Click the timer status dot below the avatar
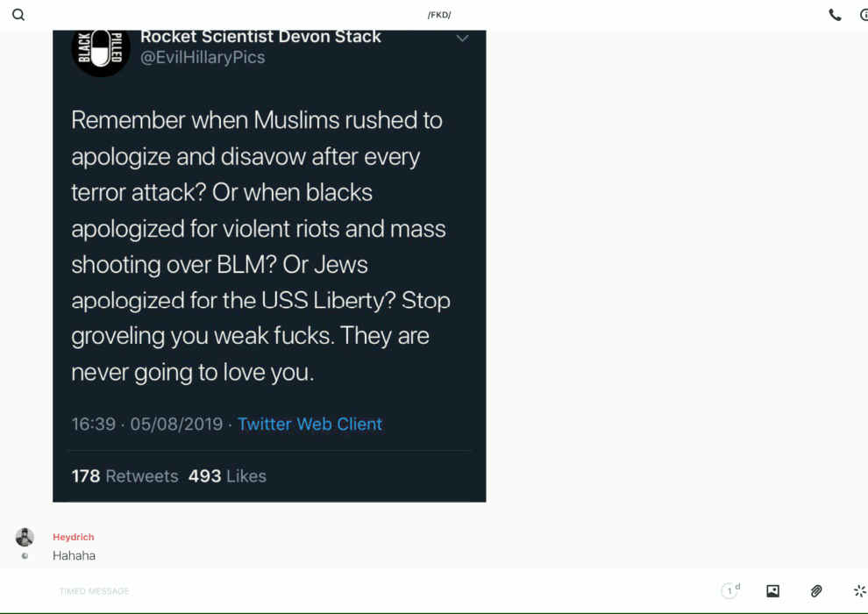Image resolution: width=868 pixels, height=614 pixels. coord(25,556)
